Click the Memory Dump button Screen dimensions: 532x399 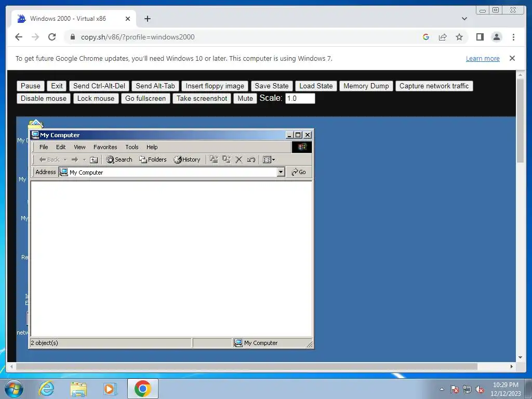coord(366,86)
